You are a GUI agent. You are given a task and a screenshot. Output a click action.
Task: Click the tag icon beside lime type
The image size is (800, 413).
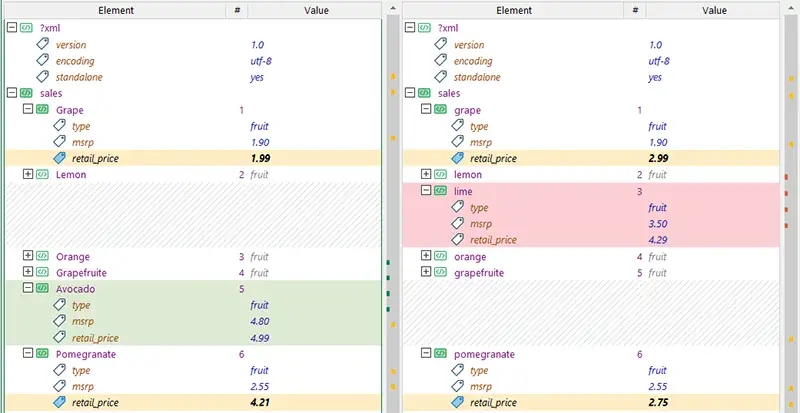[458, 207]
